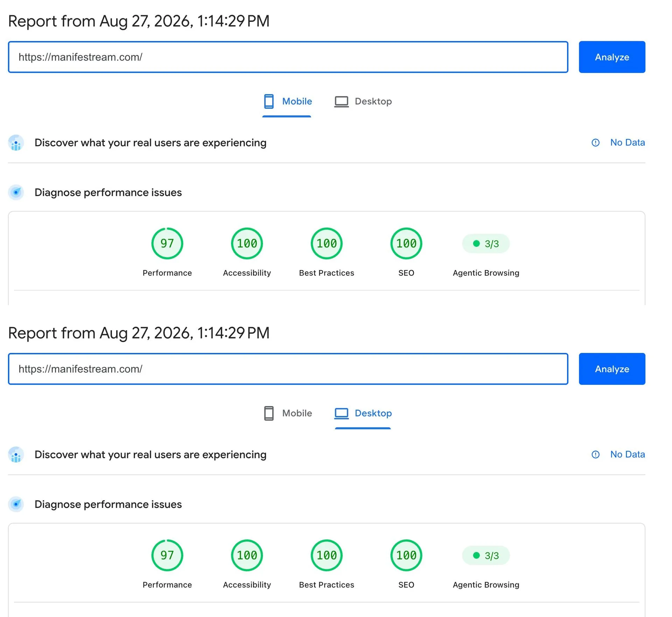The height and width of the screenshot is (617, 672).
Task: Click the Diagnose performance radar icon in top report
Action: click(x=16, y=192)
